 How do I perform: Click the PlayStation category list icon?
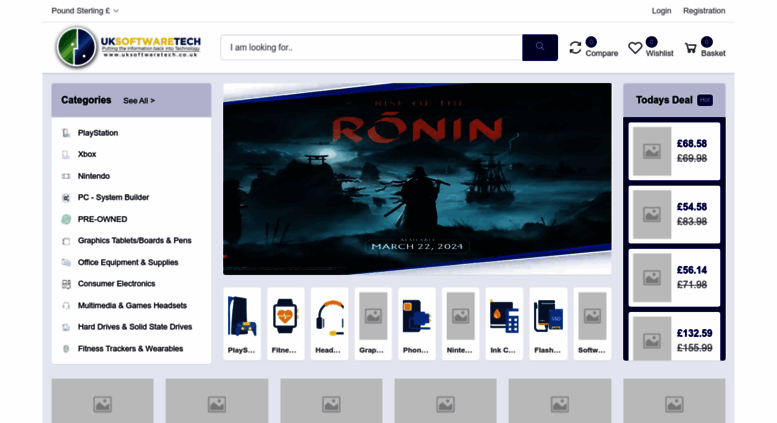(x=66, y=133)
